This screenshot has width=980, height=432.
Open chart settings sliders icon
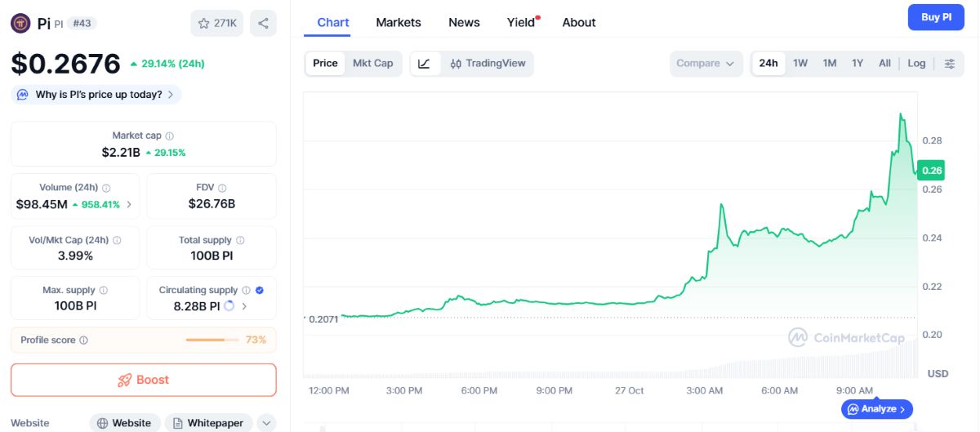click(949, 64)
